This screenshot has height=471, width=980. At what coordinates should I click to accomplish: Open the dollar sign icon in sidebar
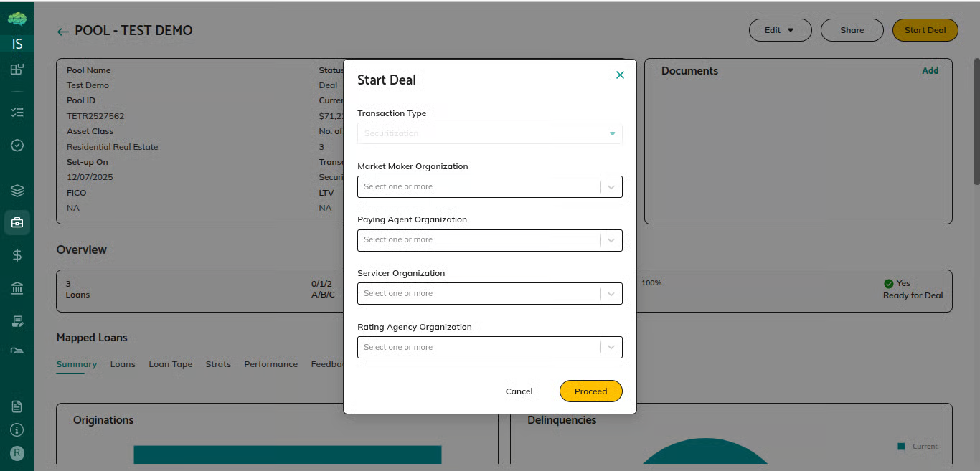pos(17,255)
